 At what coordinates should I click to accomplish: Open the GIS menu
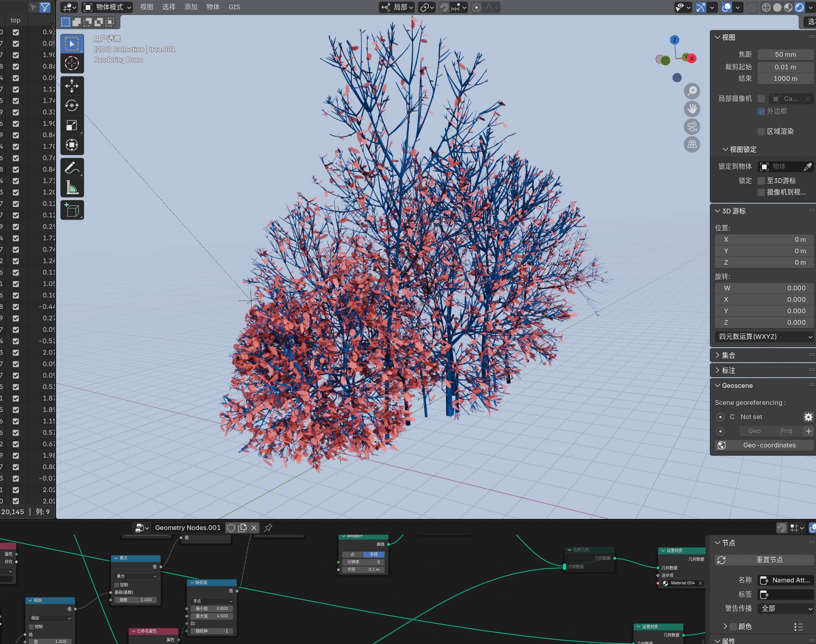click(x=234, y=7)
